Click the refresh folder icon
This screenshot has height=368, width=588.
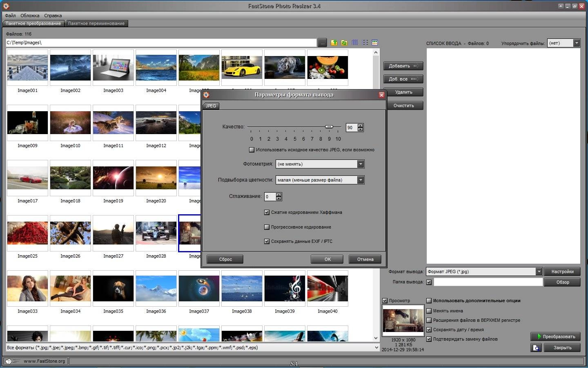tap(344, 43)
